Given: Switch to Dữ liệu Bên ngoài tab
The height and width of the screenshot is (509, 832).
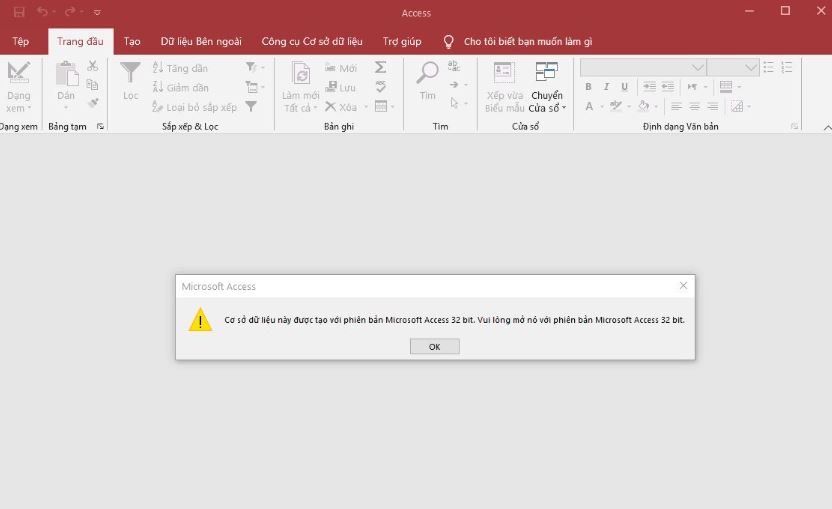Looking at the screenshot, I should tap(201, 42).
